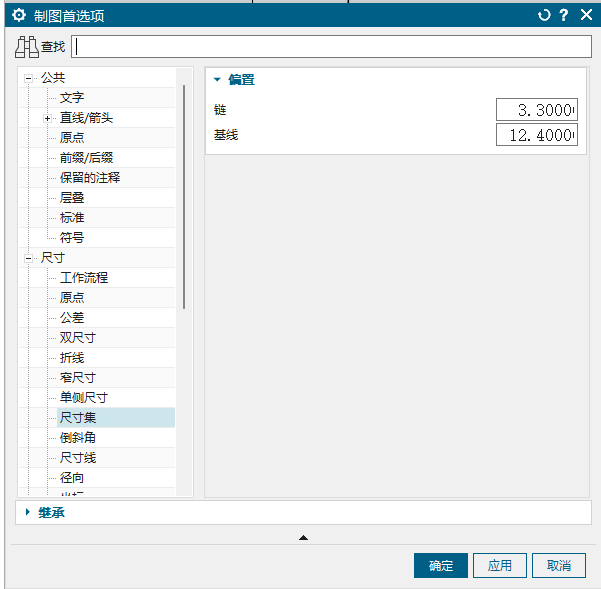The image size is (601, 589).
Task: Open help with the question mark icon
Action: (563, 15)
